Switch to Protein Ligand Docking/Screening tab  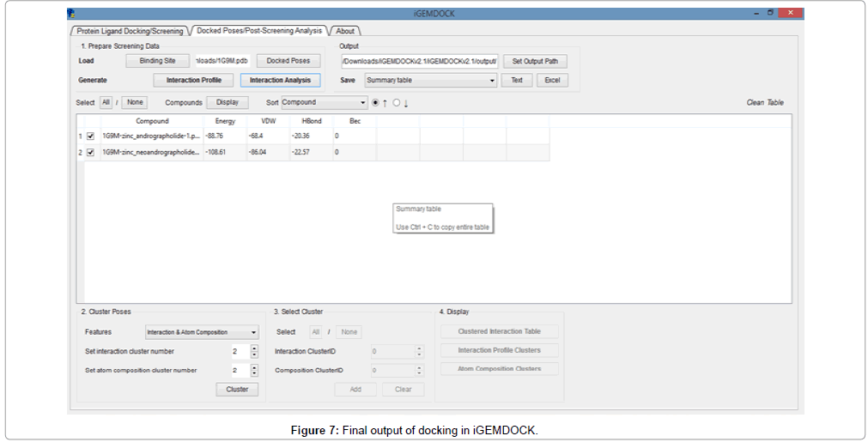point(129,31)
